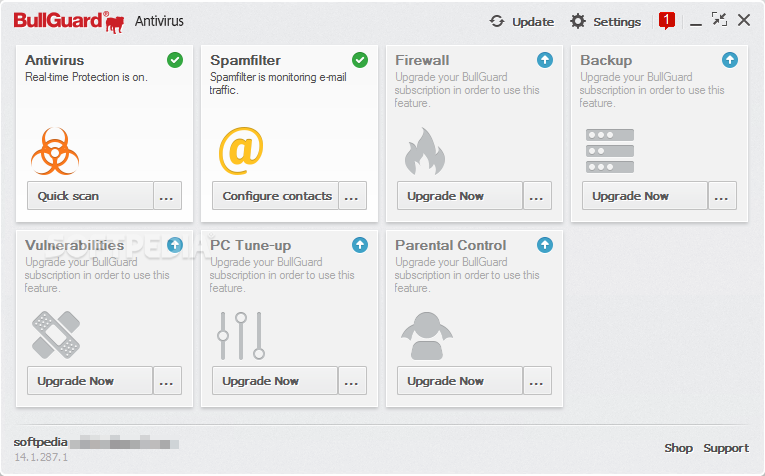Click the Antivirus product name in header
The image size is (765, 476).
tap(159, 21)
